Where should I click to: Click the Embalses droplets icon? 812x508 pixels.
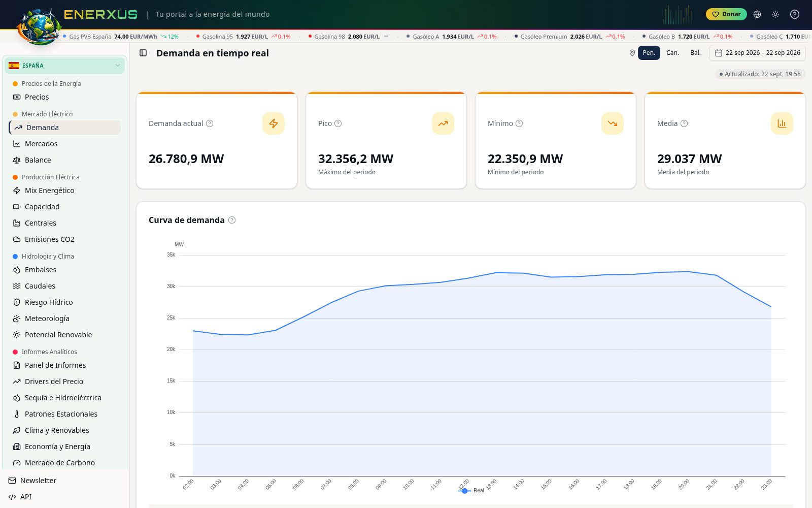pyautogui.click(x=17, y=270)
